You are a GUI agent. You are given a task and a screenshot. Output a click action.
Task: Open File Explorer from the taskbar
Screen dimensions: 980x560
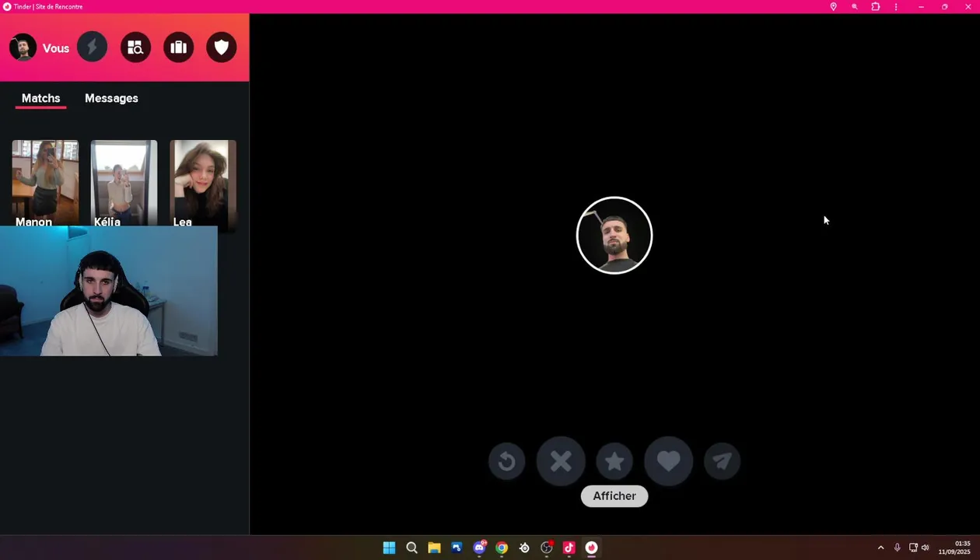(x=434, y=548)
